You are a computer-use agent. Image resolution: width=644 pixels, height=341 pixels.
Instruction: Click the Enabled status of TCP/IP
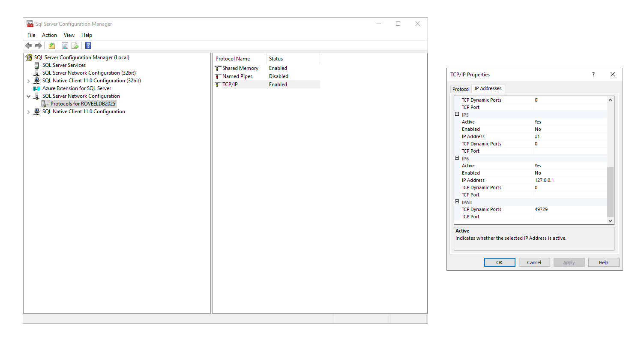click(278, 84)
